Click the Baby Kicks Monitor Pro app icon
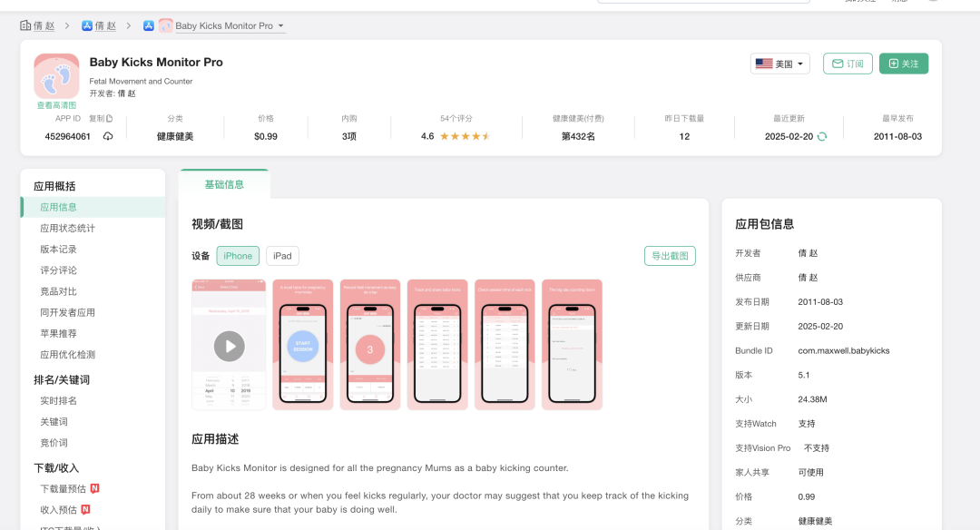This screenshot has width=980, height=530. [56, 76]
